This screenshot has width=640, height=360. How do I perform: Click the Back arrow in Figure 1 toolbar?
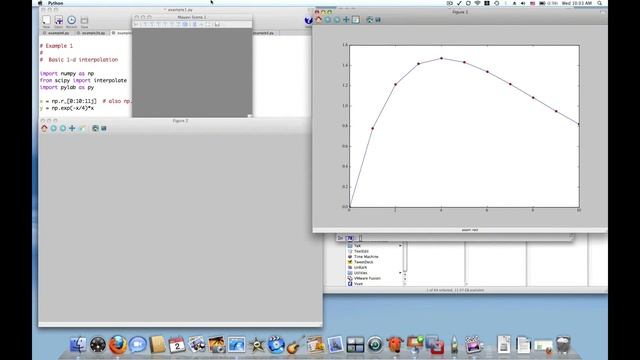[328, 20]
